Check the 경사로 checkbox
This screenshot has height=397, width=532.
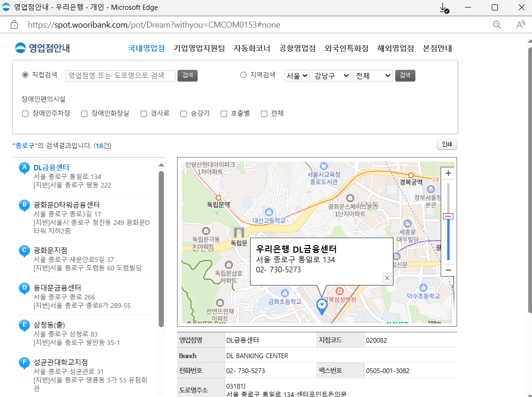[x=143, y=114]
